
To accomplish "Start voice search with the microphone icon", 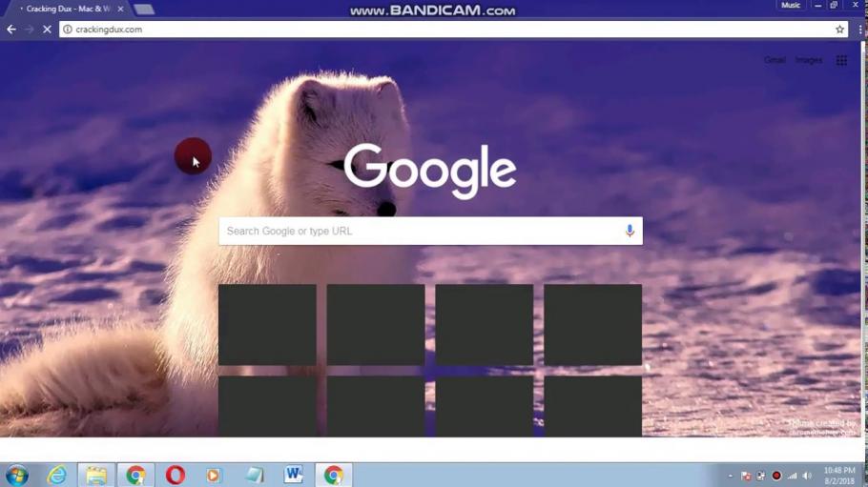I will [x=630, y=231].
